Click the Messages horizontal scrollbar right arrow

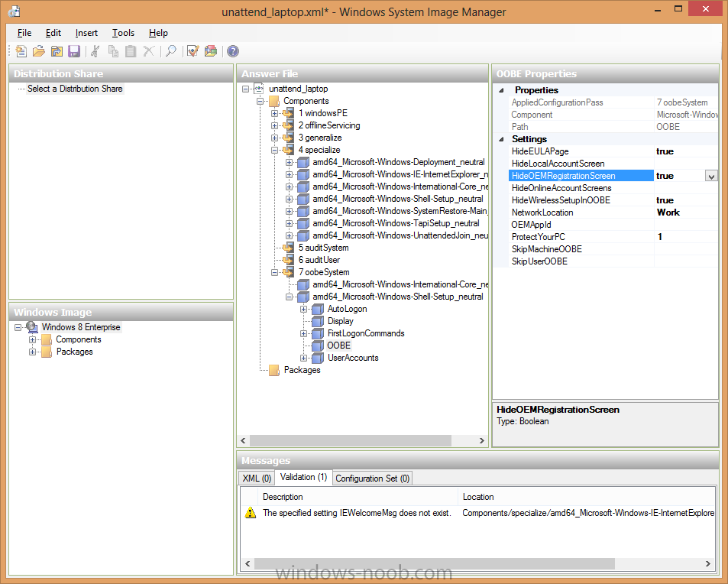[708, 563]
